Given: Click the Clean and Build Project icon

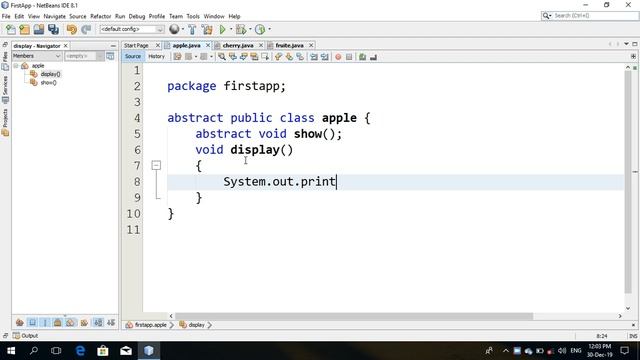Looking at the screenshot, I should tap(207, 29).
